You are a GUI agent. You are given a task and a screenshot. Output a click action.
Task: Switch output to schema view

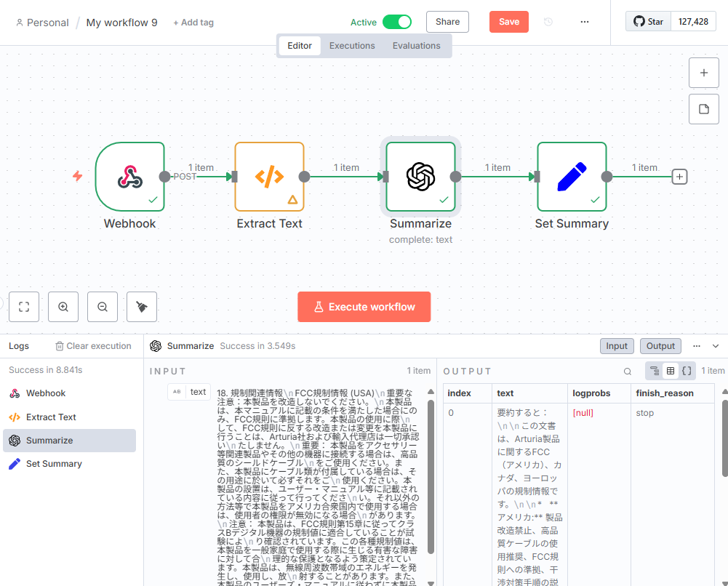coord(655,371)
